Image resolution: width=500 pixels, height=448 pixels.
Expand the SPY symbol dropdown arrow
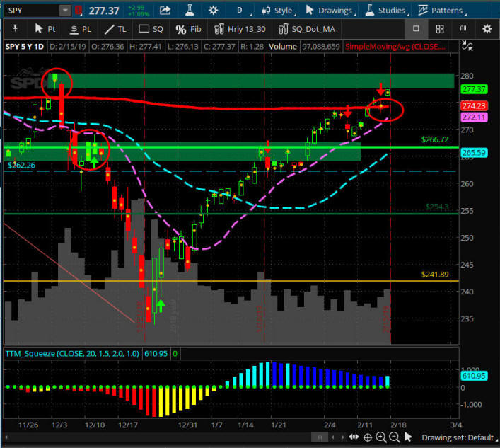pos(65,11)
